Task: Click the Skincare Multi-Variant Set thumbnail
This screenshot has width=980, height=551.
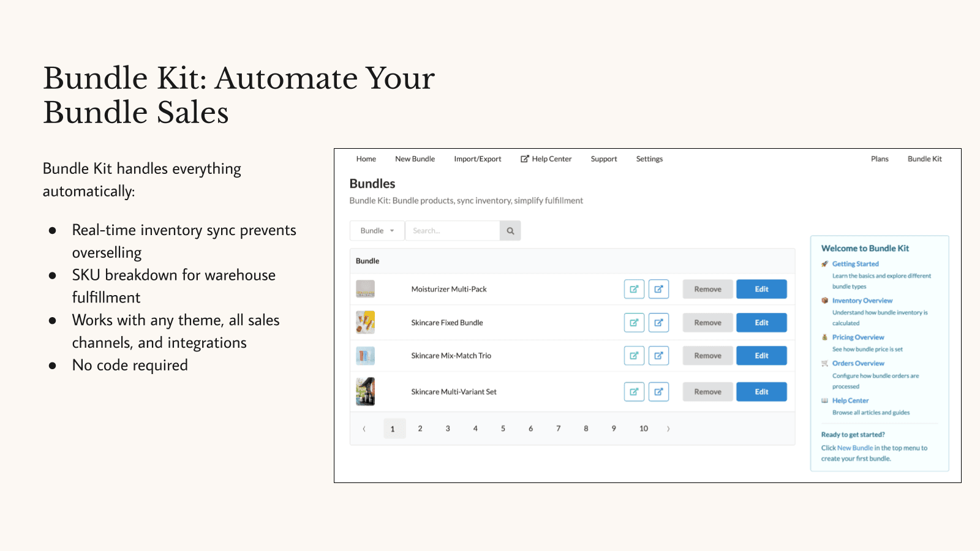Action: tap(366, 392)
